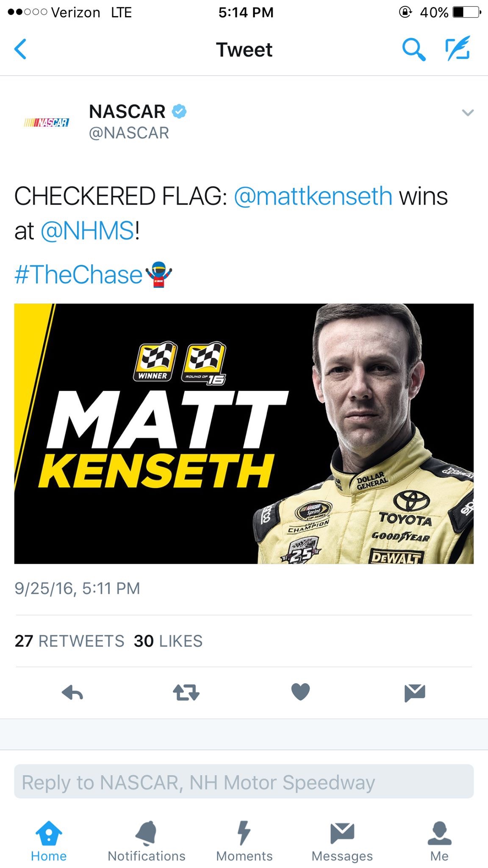This screenshot has height=868, width=488.
Task: Like the tweet with heart
Action: coord(300,692)
